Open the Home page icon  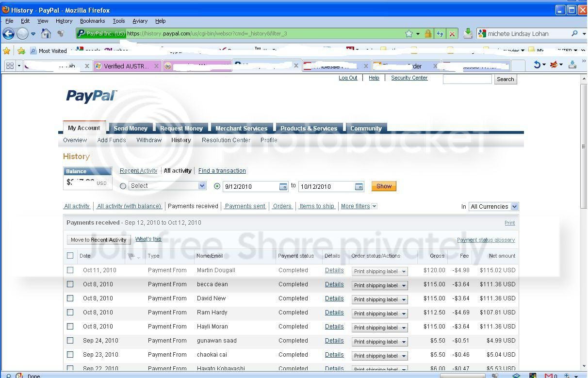pos(46,33)
